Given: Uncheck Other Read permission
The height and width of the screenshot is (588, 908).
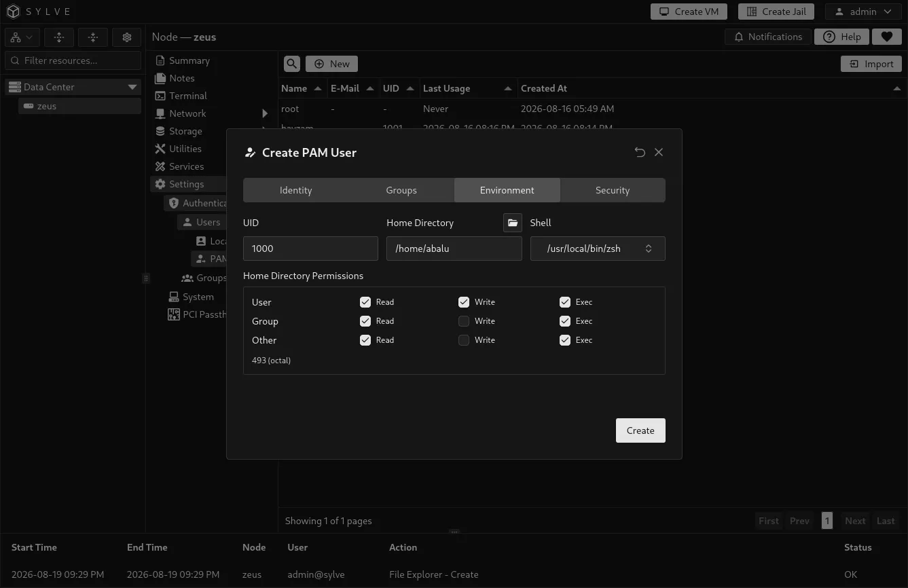Looking at the screenshot, I should coord(365,340).
